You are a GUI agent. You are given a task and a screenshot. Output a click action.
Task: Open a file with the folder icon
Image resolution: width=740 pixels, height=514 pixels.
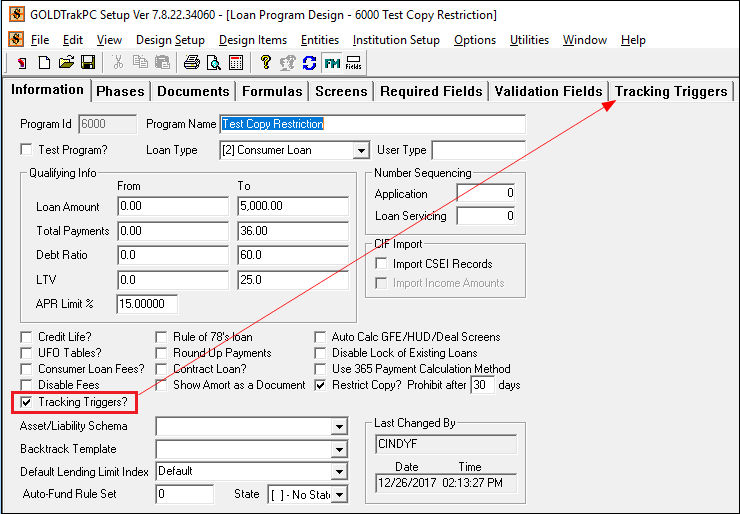click(67, 63)
